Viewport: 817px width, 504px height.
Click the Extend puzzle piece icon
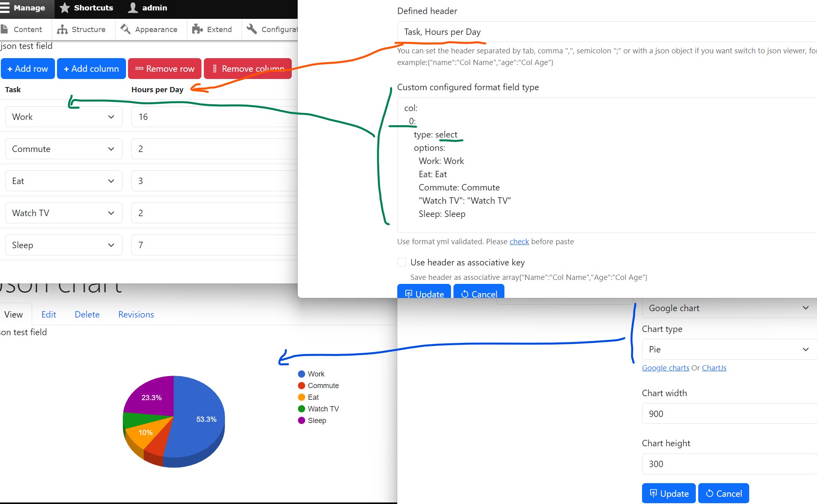click(197, 29)
